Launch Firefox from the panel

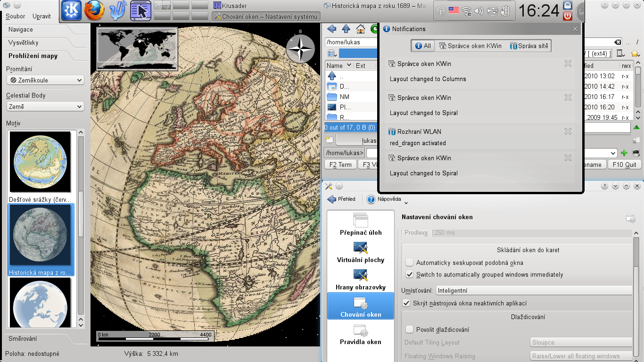pyautogui.click(x=94, y=10)
